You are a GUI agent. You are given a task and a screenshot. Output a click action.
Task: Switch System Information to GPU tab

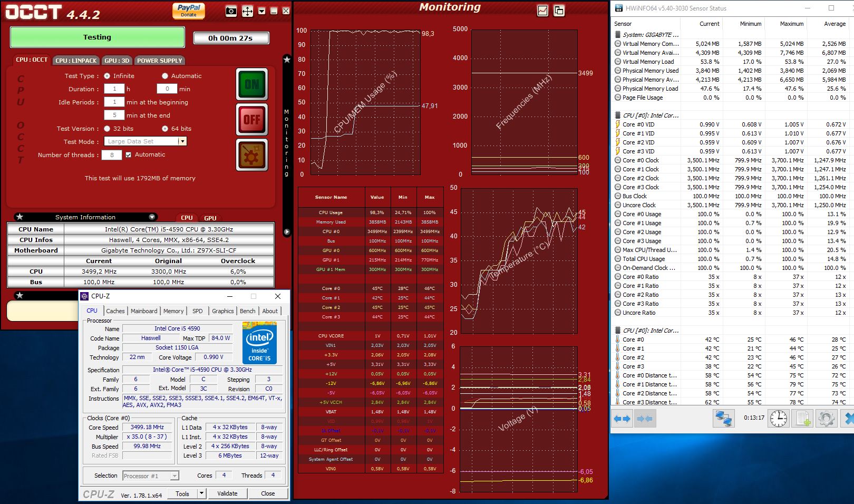click(210, 218)
